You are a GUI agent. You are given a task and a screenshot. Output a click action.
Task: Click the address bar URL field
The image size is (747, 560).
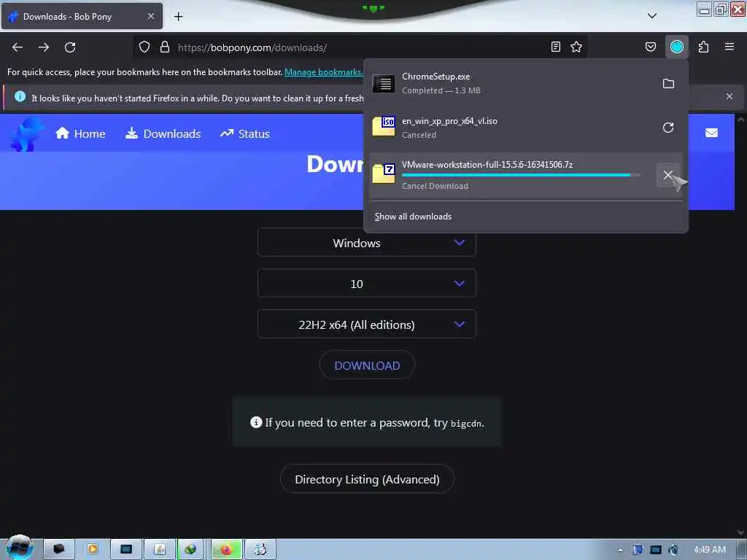(362, 47)
